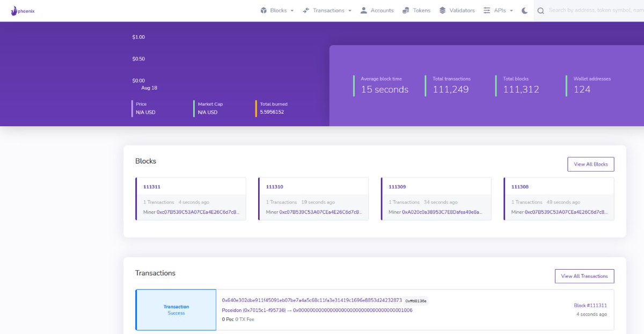
Task: Focus the address search field
Action: [595, 10]
